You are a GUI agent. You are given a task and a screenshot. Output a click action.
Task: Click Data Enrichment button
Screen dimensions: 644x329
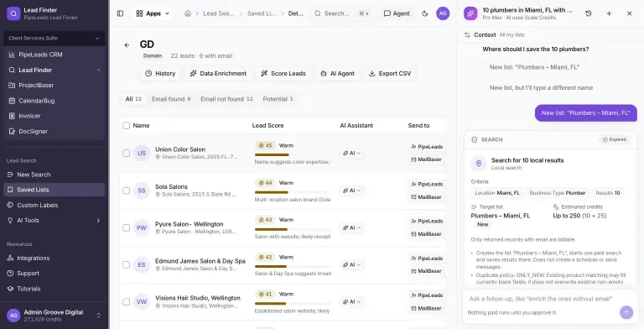tap(218, 74)
